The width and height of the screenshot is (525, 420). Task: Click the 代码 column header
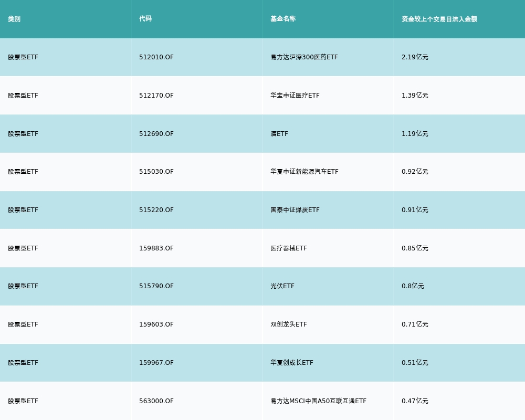(x=145, y=19)
